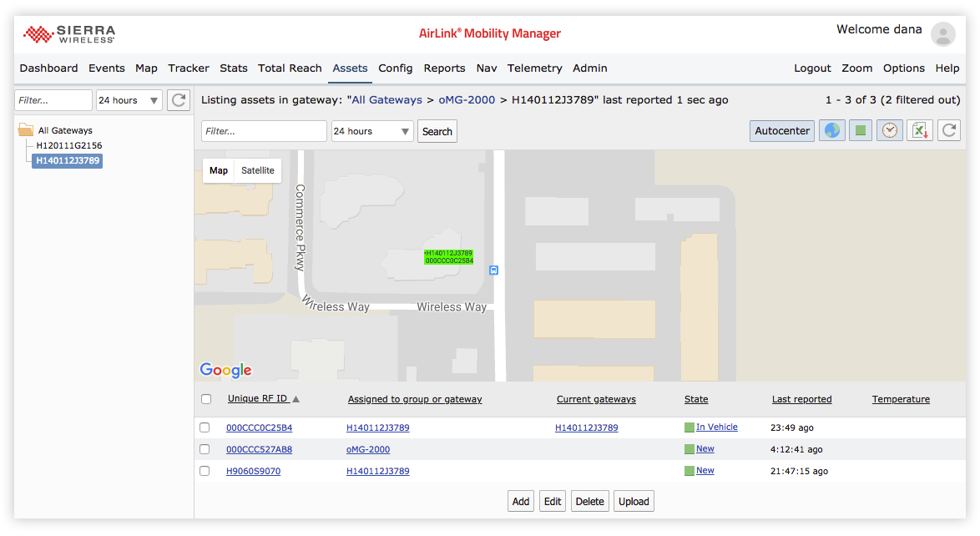Check the box for asset H9060S9070
980x536 pixels.
pos(205,471)
